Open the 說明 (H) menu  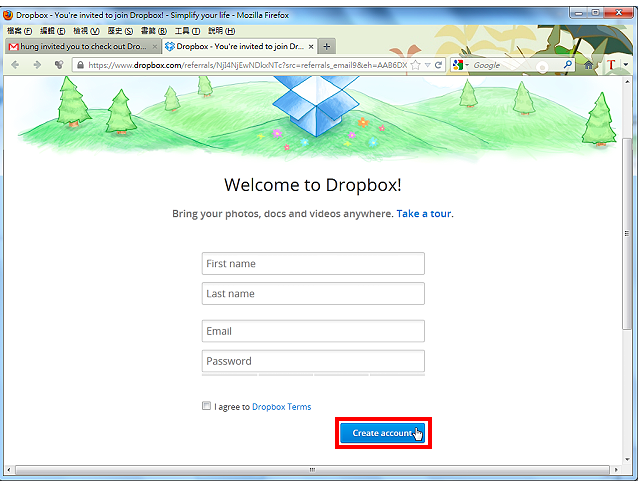click(x=221, y=31)
